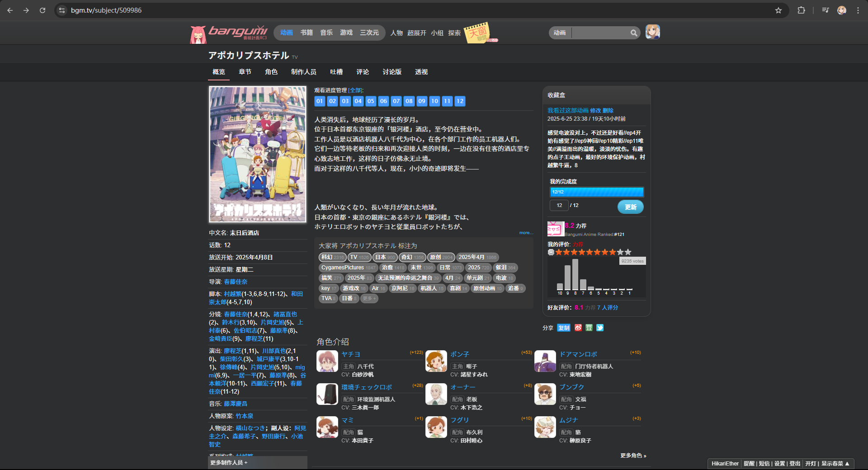Click the score 8 bar in the votes chart
Viewport: 868px width, 470px height.
(x=575, y=274)
